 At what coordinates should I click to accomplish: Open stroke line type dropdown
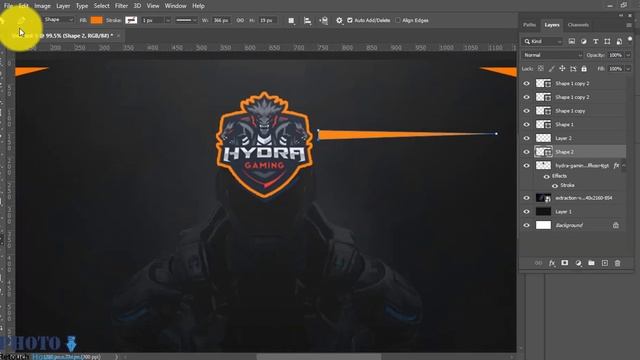pyautogui.click(x=186, y=20)
